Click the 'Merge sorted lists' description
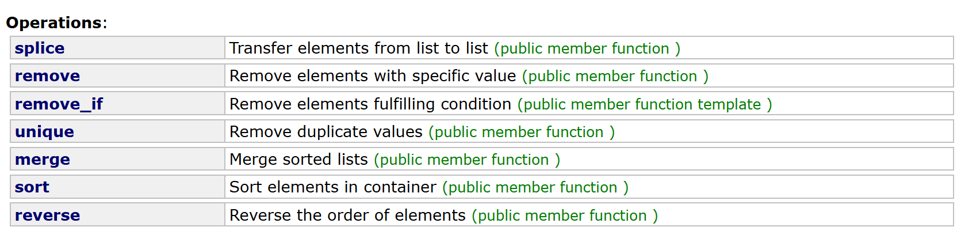Screen dimensions: 980x242 (298, 159)
